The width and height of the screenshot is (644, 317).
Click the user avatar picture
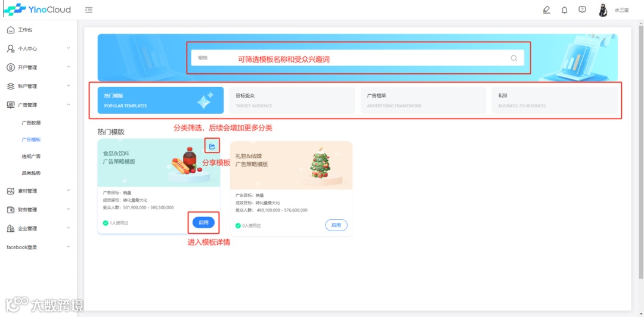[603, 10]
